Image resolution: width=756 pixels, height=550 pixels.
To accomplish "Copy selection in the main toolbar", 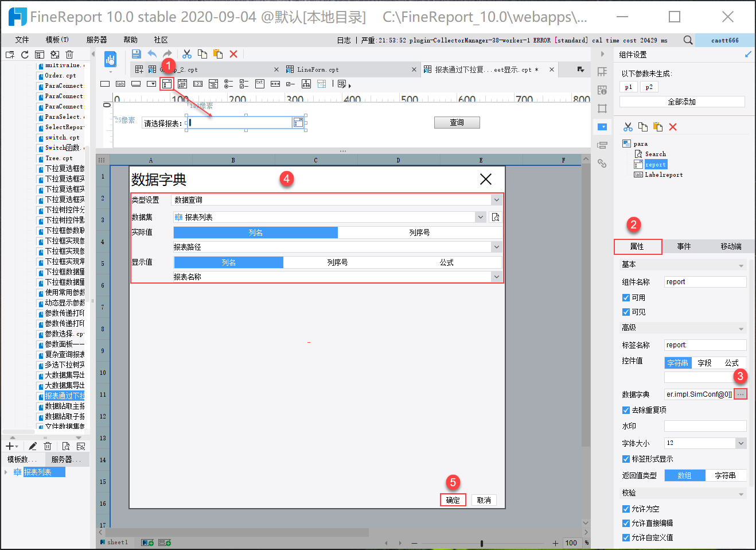I will click(202, 54).
